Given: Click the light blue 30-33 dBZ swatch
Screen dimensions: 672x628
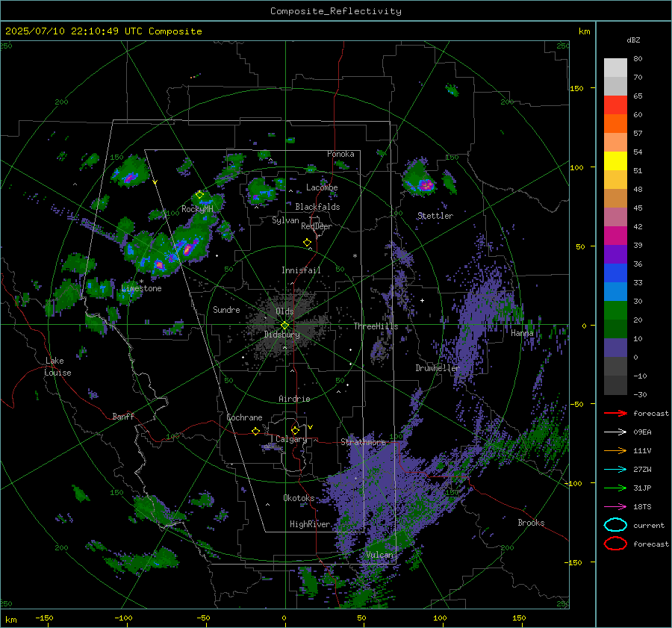Looking at the screenshot, I should tap(615, 292).
